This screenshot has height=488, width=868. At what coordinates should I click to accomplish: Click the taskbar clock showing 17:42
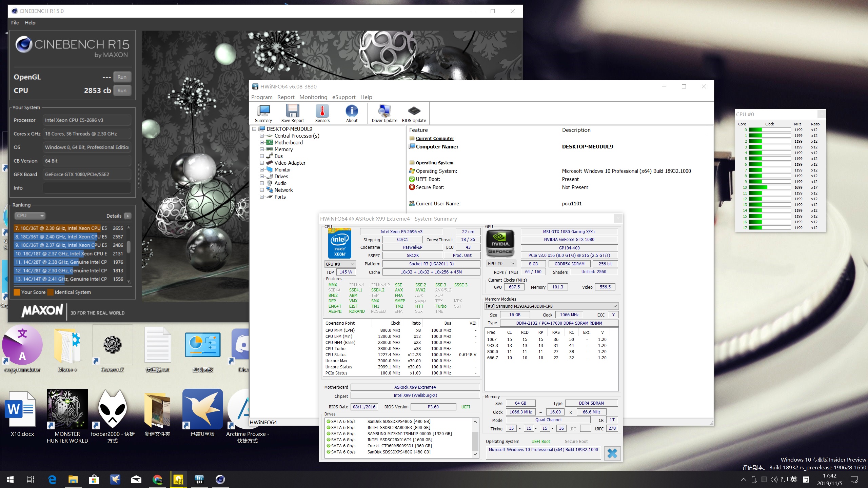(x=830, y=480)
